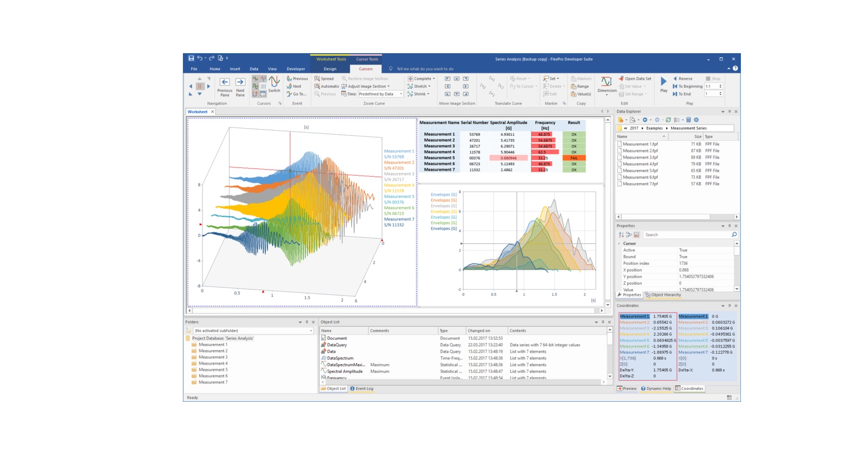The image size is (868, 457).
Task: Click the Refresh icon in Data Explorer
Action: coord(668,120)
